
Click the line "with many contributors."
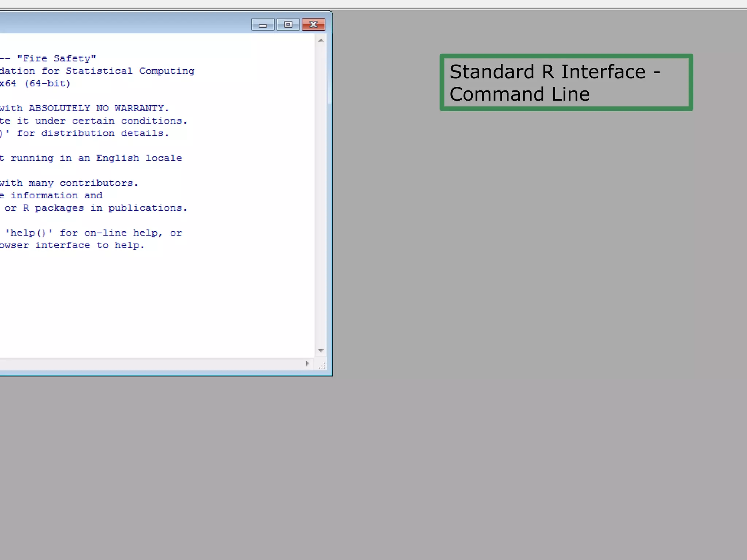69,183
